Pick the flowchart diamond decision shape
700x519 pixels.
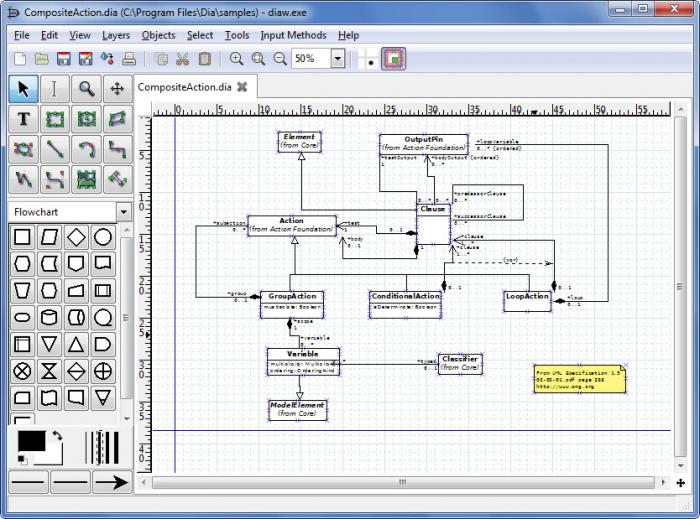[x=76, y=237]
